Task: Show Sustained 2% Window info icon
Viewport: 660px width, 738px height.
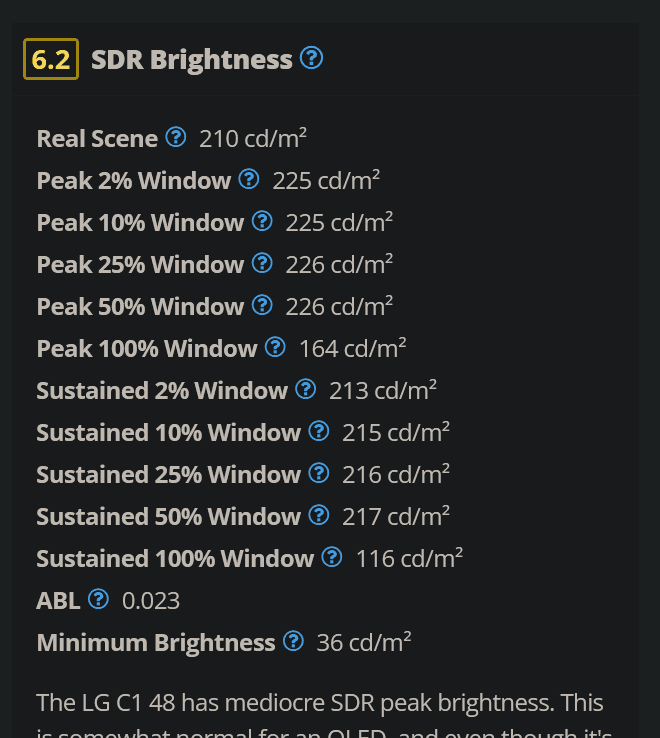Action: (x=306, y=389)
